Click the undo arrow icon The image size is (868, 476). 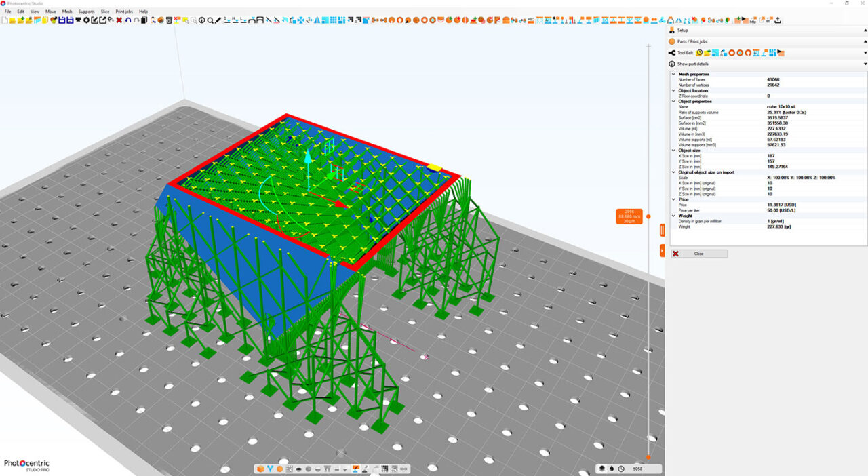coord(128,20)
